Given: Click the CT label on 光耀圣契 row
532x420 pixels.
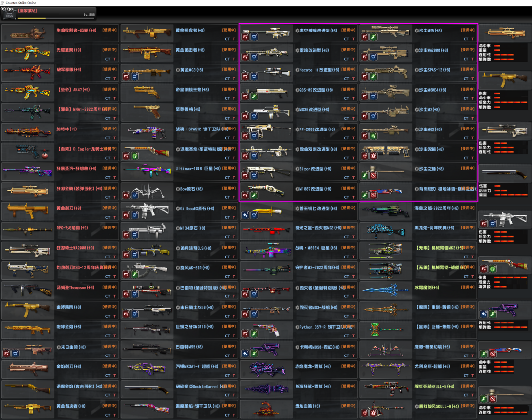Looking at the screenshot, I should click(x=108, y=59).
